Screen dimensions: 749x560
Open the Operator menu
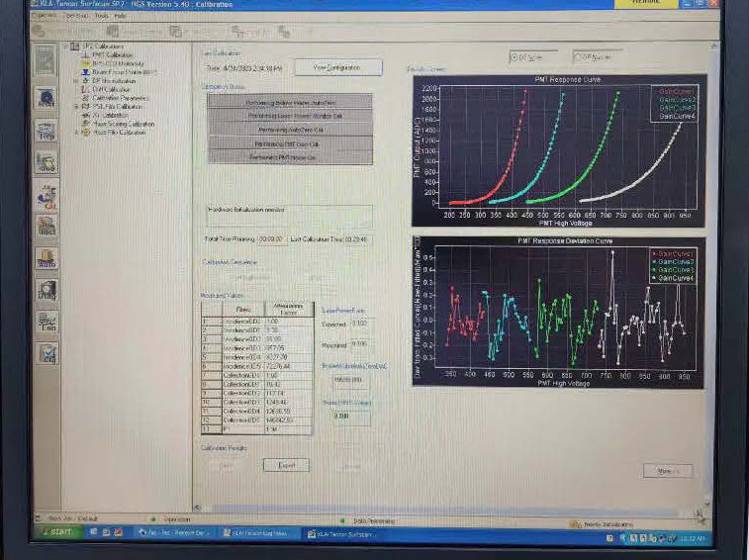point(45,15)
